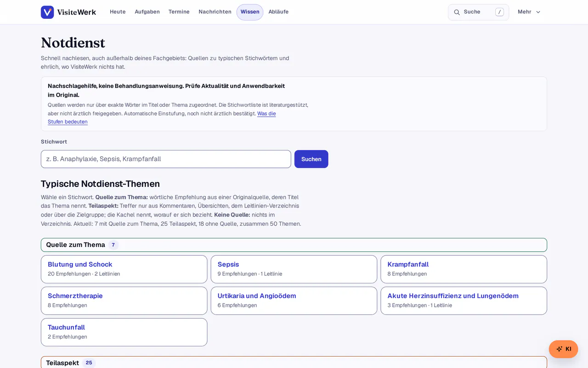Viewport: 588px width, 368px height.
Task: Click the slash shortcut key badge
Action: (499, 12)
